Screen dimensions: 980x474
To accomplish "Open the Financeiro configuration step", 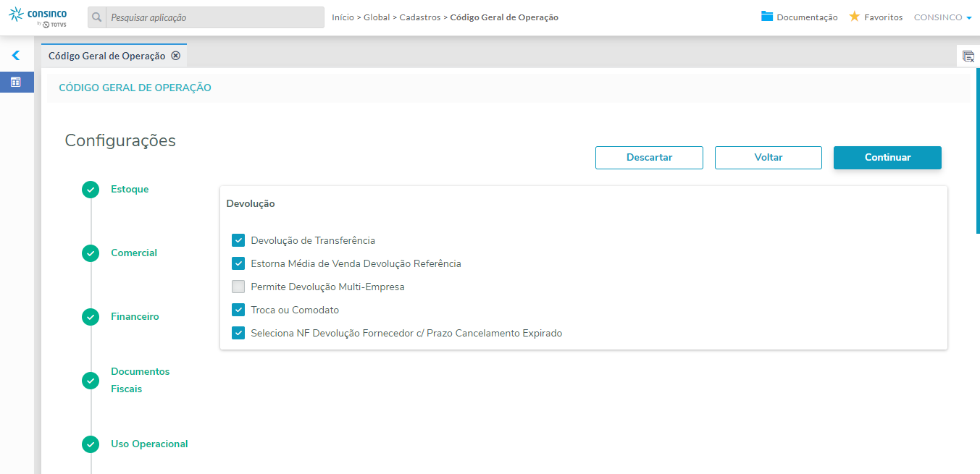I will click(x=135, y=317).
